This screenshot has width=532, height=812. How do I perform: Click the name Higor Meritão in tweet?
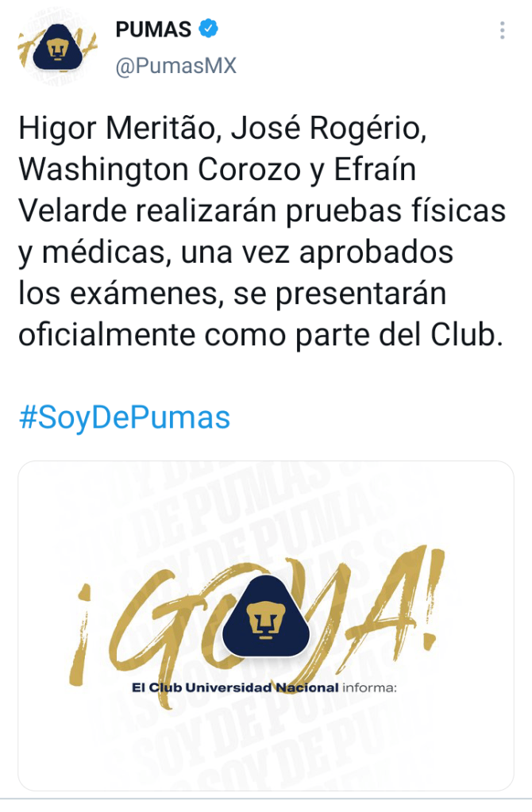(x=117, y=128)
